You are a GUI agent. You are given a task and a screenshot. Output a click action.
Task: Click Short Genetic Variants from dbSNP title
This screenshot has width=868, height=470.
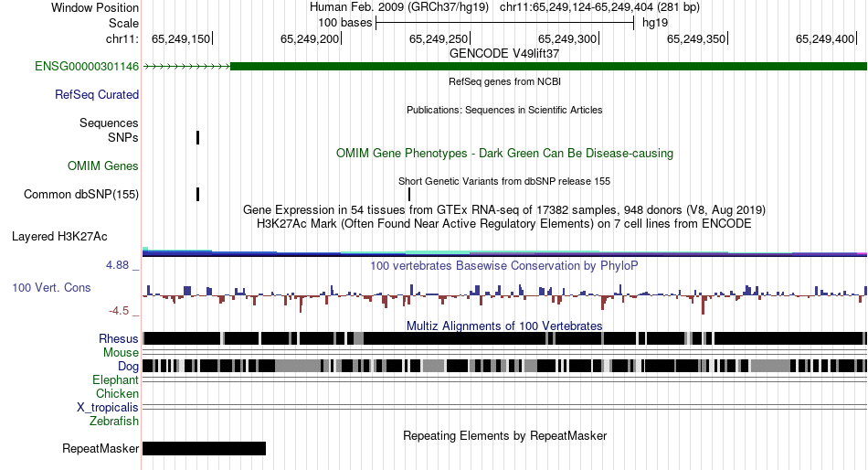[x=504, y=181]
